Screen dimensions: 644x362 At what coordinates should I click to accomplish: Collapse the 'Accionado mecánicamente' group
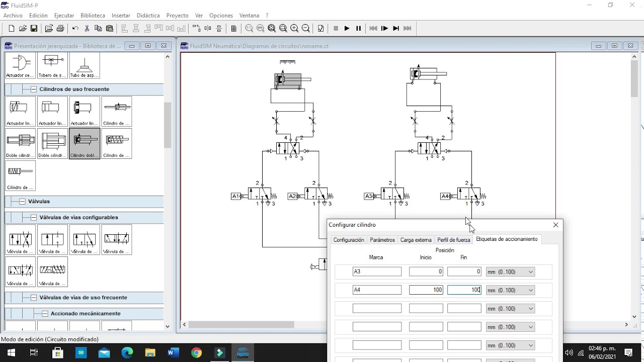45,313
